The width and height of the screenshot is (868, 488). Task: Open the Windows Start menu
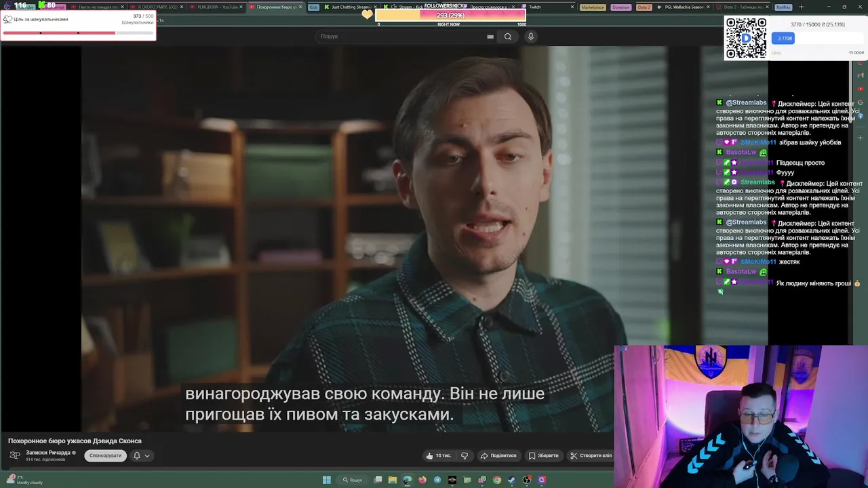tap(327, 480)
